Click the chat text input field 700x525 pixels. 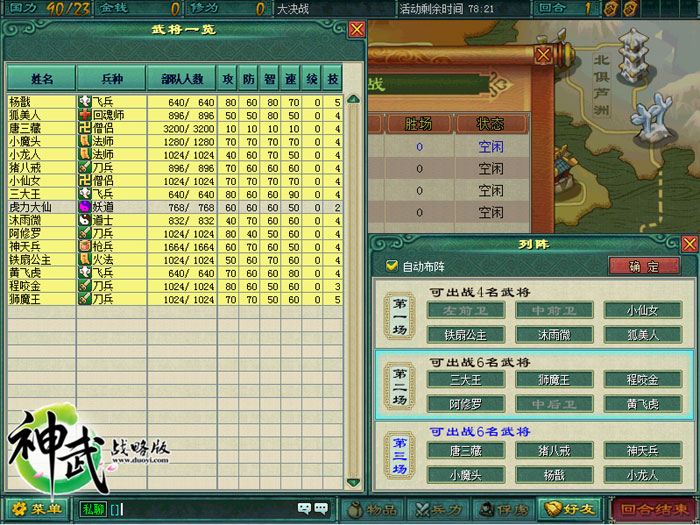click(200, 510)
